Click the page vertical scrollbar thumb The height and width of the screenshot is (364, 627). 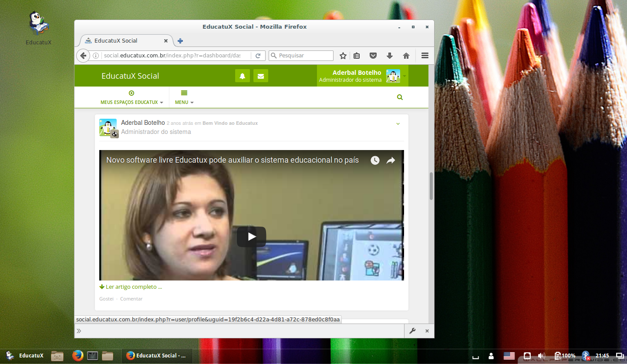tap(431, 186)
